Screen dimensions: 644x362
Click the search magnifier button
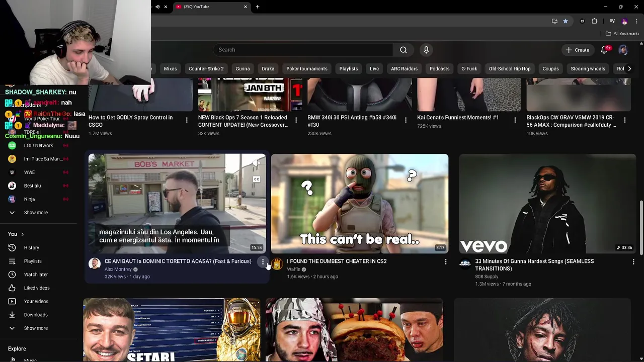pyautogui.click(x=403, y=50)
